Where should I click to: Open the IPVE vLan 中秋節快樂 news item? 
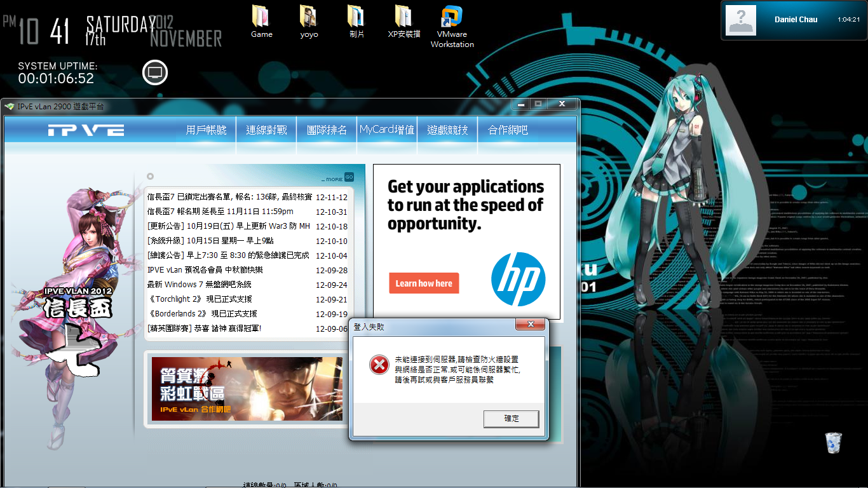(205, 270)
